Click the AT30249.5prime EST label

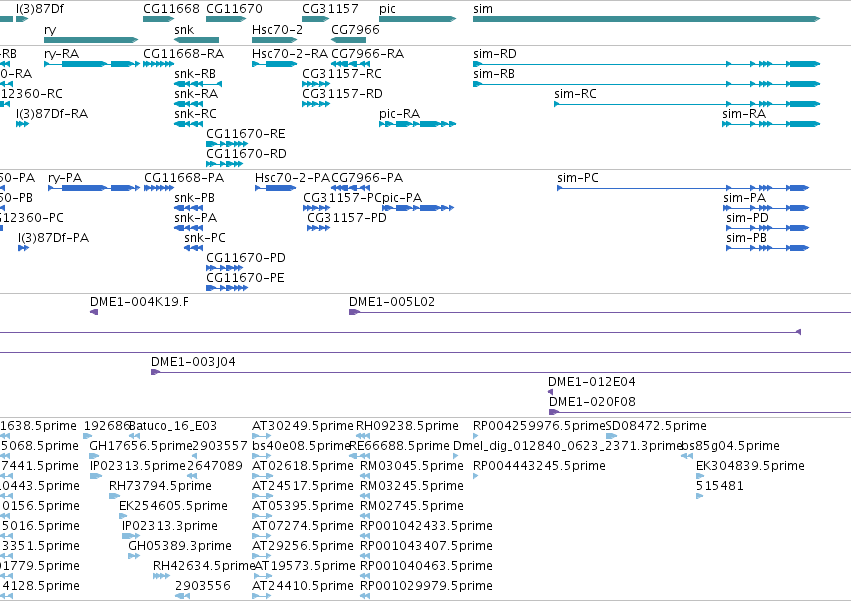click(x=303, y=426)
